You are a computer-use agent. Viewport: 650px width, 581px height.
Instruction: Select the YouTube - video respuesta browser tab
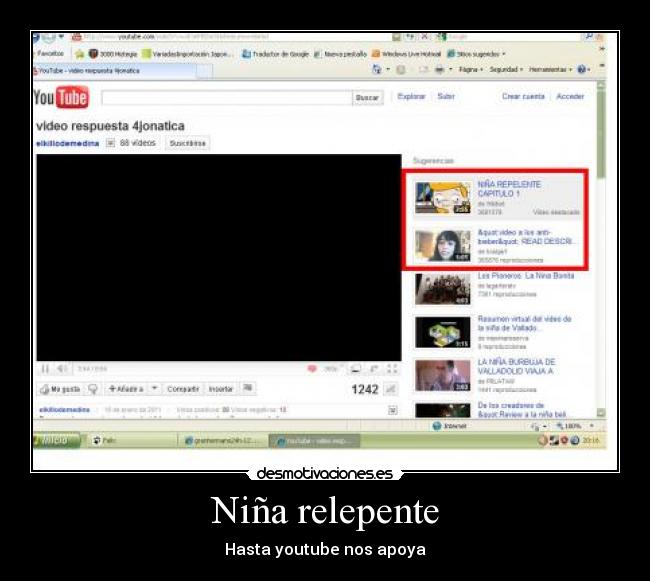pyautogui.click(x=114, y=71)
